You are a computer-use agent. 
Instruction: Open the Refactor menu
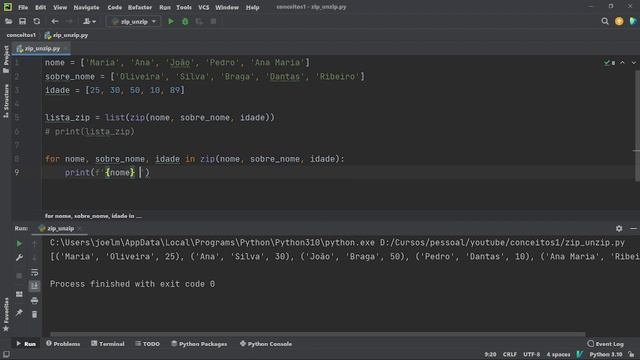coord(140,7)
